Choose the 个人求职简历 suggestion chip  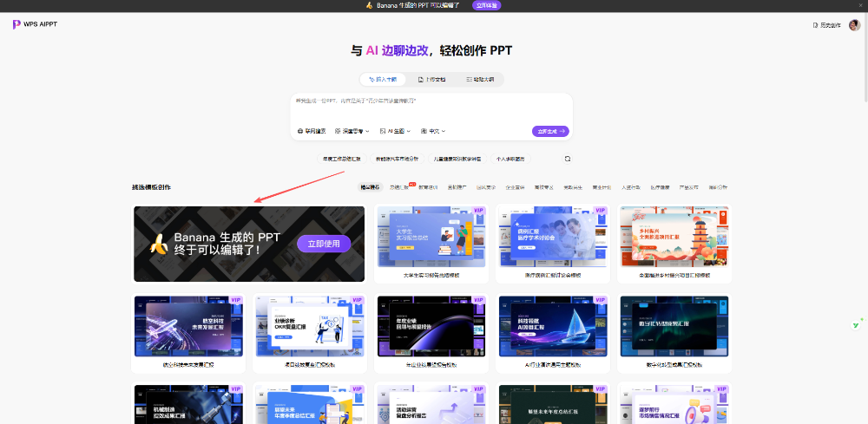tap(510, 159)
